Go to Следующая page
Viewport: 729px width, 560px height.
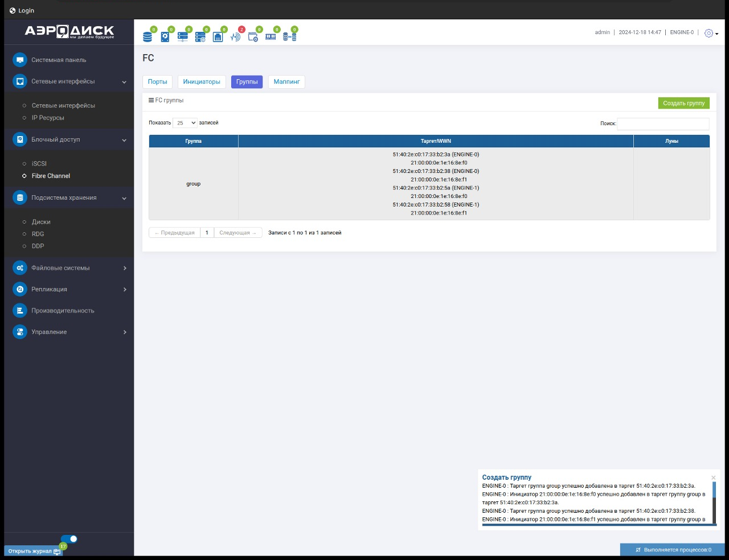point(238,233)
